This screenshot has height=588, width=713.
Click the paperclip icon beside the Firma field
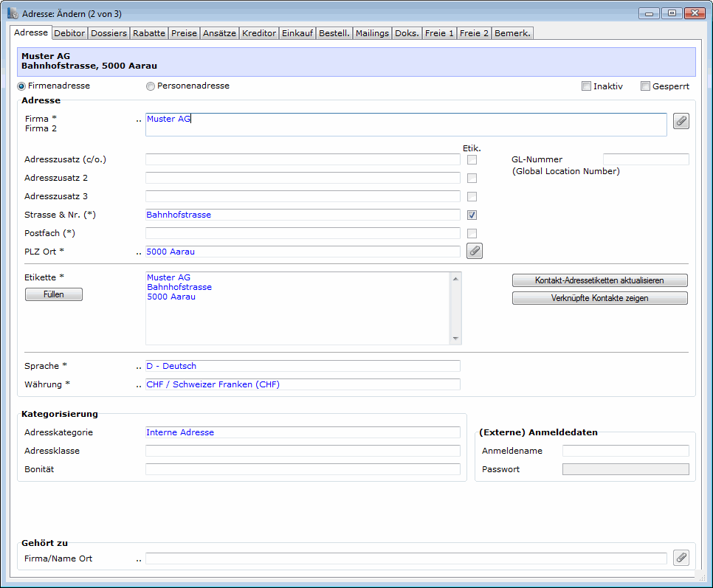[681, 122]
